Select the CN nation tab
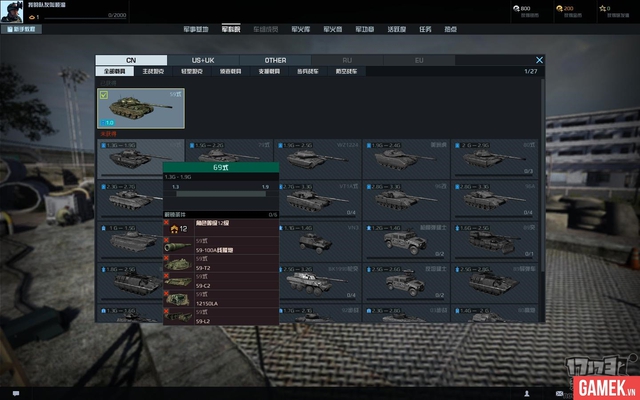Viewport: 640px width, 400px height. 131,60
